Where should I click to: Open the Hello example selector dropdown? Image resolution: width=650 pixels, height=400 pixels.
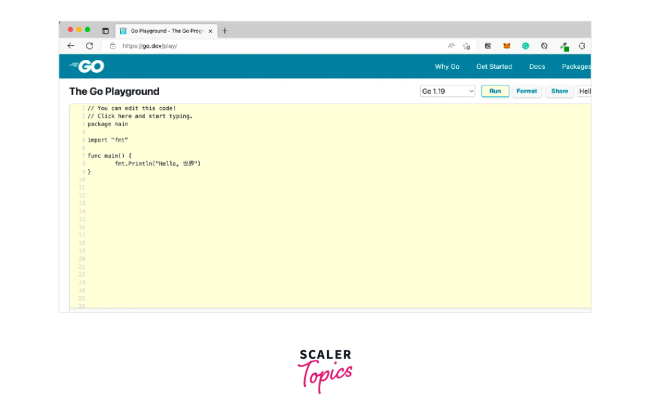[584, 91]
